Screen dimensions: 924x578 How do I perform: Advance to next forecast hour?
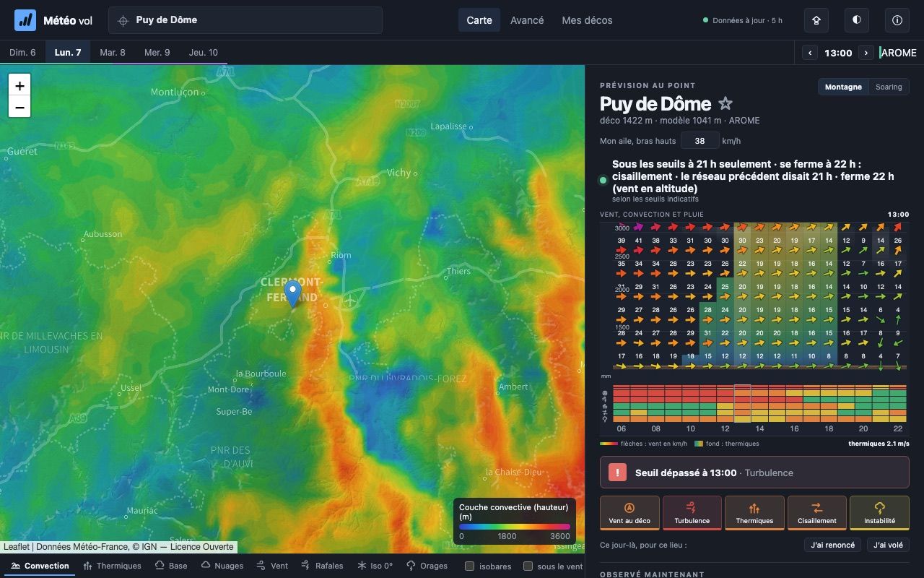866,53
